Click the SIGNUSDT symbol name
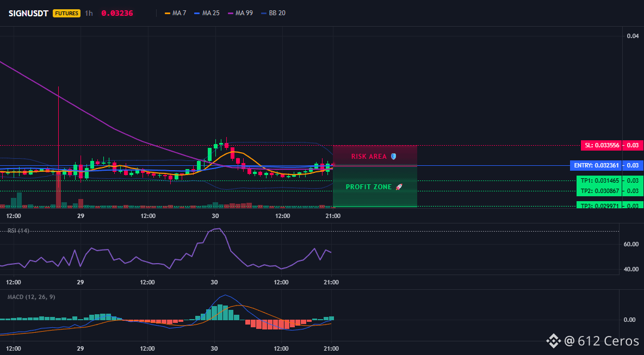 [29, 13]
